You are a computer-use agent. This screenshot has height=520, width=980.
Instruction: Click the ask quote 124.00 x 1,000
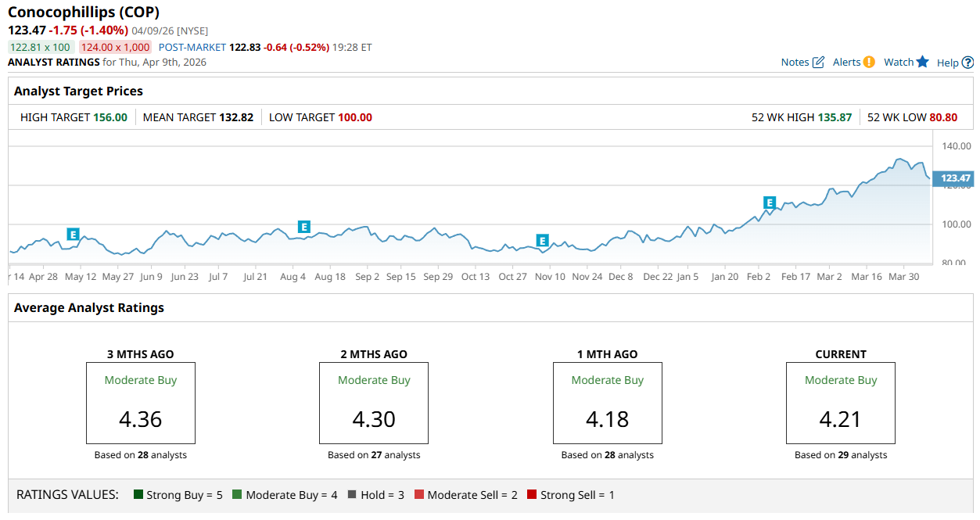coord(116,47)
